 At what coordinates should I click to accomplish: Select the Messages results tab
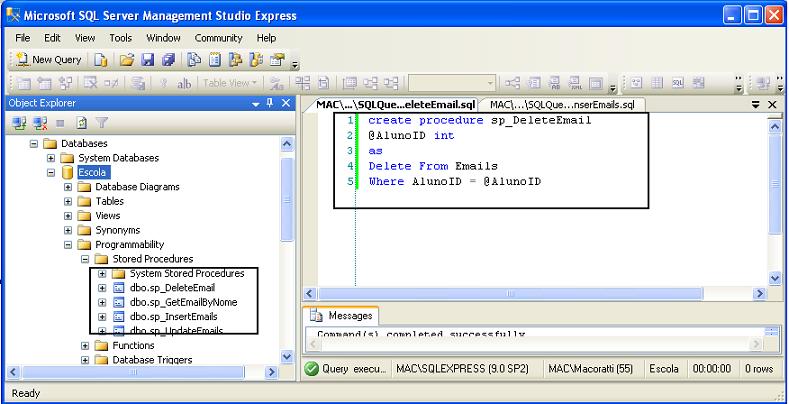[342, 316]
